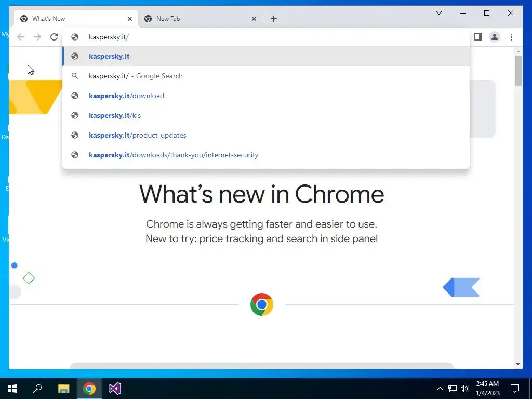
Task: Select the internet-security thank-you suggestion
Action: pos(267,155)
